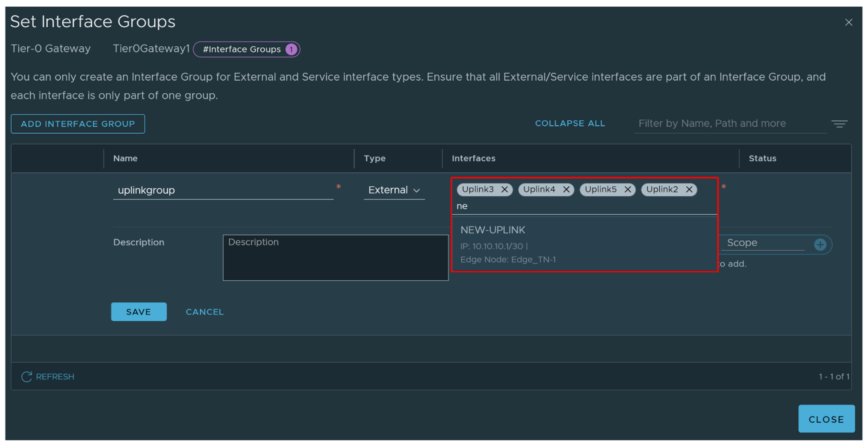Image resolution: width=868 pixels, height=444 pixels.
Task: Remove the Uplink3 chip
Action: (504, 190)
